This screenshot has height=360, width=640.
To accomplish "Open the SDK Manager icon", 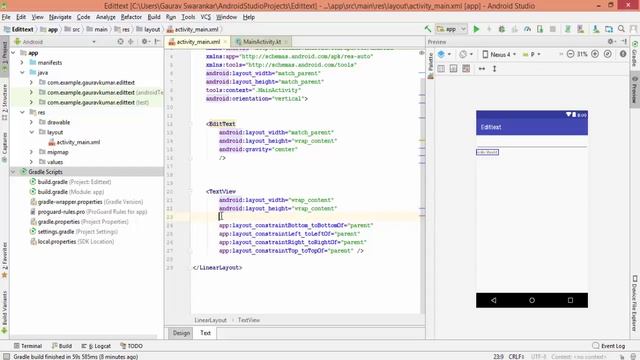I will (596, 29).
